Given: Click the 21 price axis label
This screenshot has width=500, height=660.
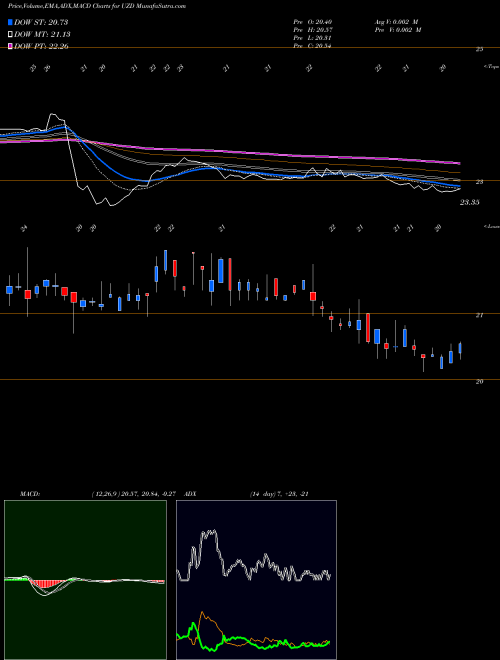Looking at the screenshot, I should click(479, 316).
